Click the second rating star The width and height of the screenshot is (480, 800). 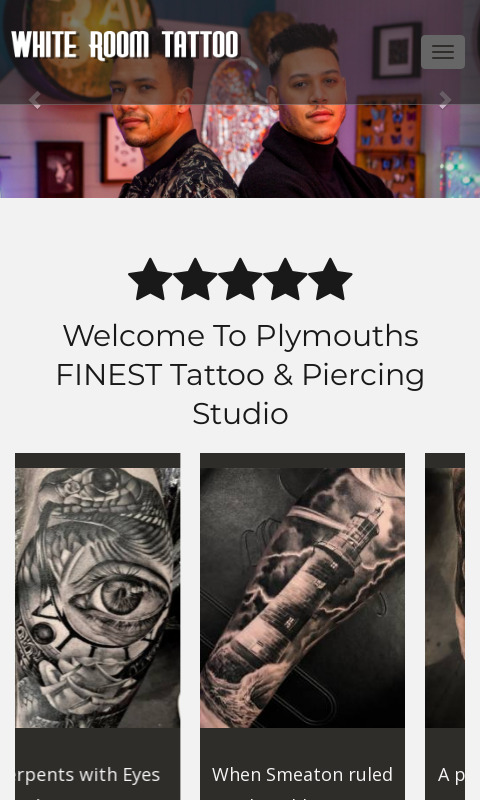195,279
